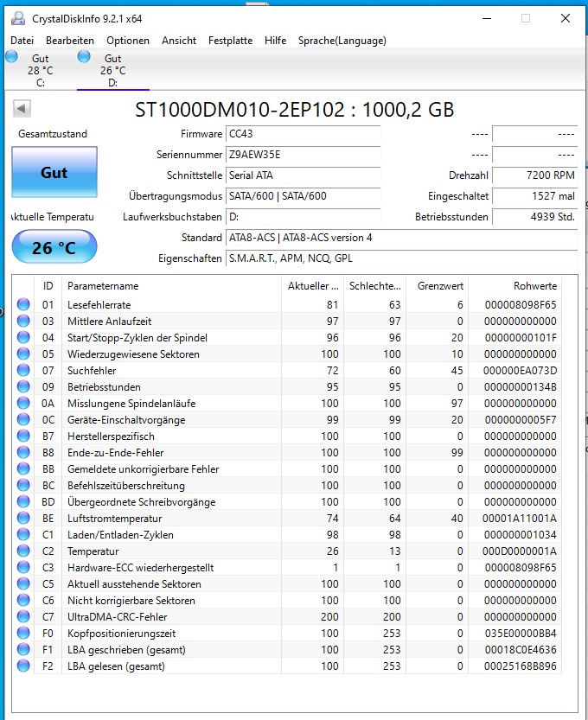Click the Betriebsstunden field 4939 Std.
Image resolution: width=588 pixels, height=720 pixels.
534,217
